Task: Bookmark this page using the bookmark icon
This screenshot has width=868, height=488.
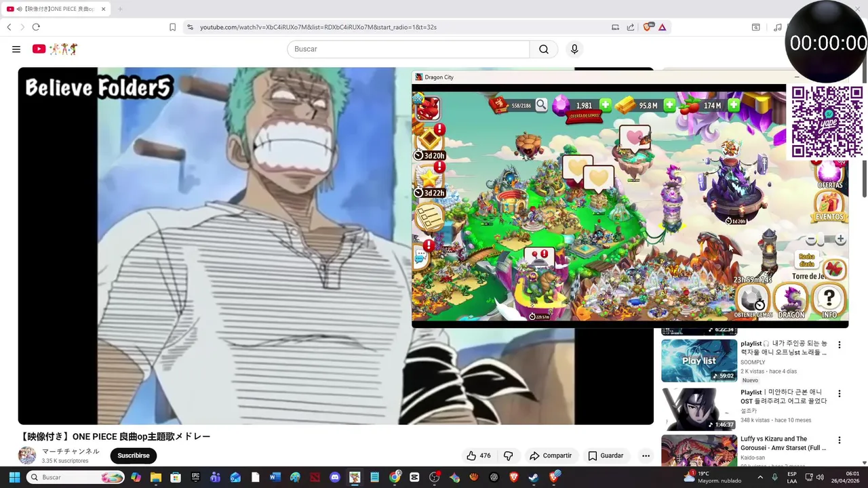Action: [x=172, y=27]
